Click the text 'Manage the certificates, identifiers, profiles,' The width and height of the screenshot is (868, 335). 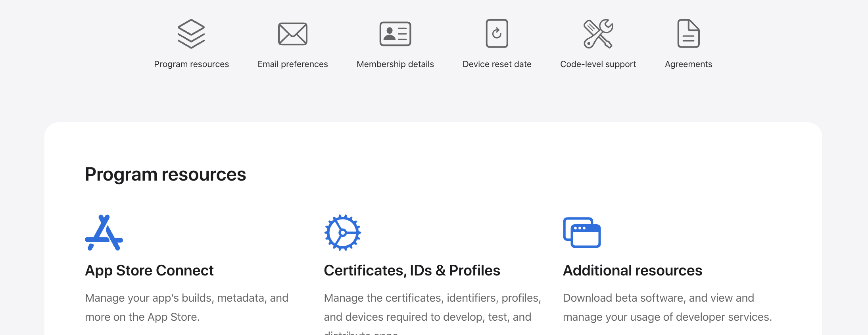tap(432, 298)
